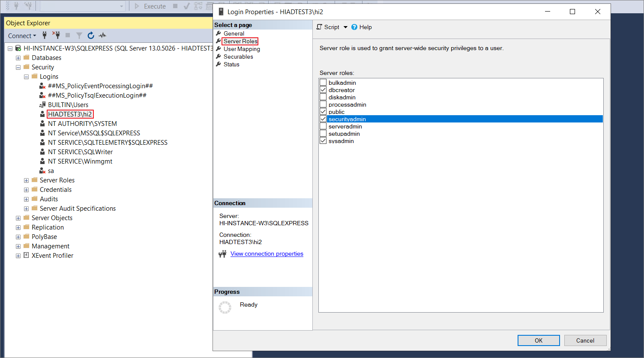Select the BUILTIN\Users login
Image resolution: width=644 pixels, height=358 pixels.
point(68,105)
